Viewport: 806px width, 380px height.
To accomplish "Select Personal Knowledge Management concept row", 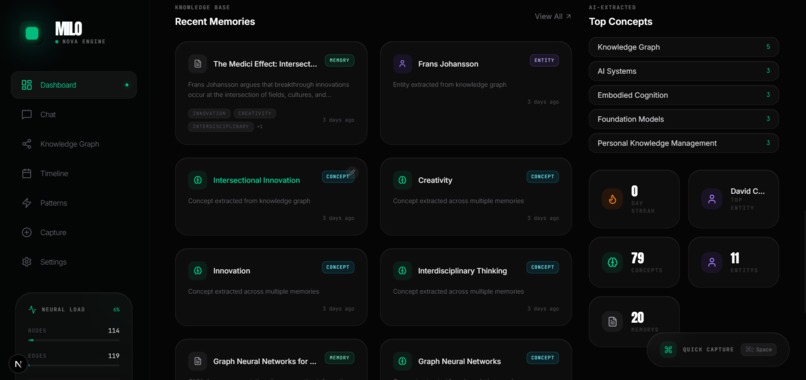I will point(684,143).
